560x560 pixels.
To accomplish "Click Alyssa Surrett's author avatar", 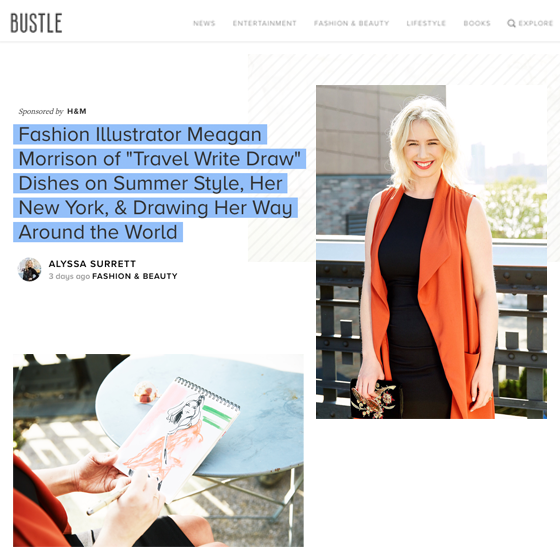I will (x=29, y=269).
